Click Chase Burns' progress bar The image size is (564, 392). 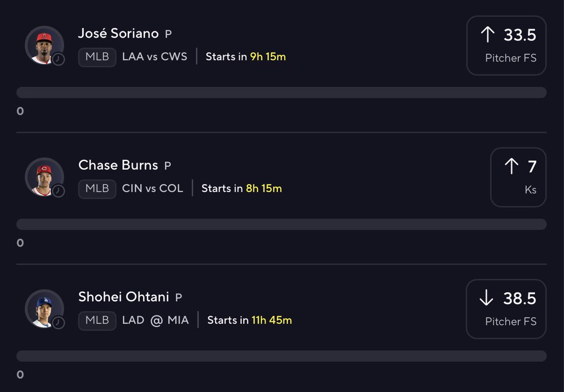coord(281,224)
